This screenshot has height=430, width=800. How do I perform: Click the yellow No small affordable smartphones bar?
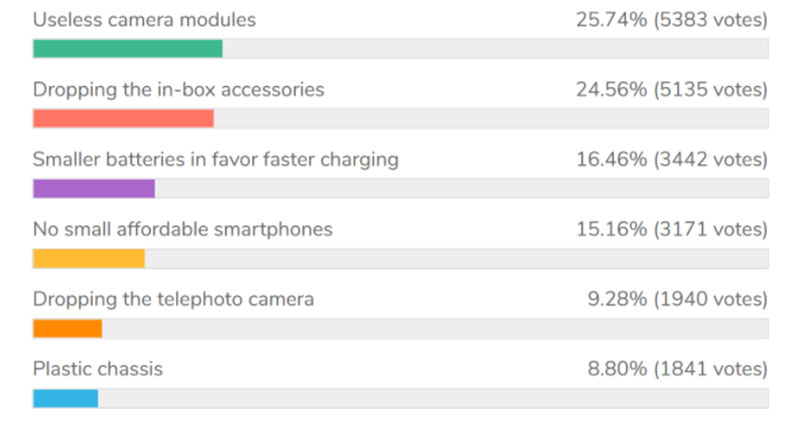pos(89,258)
